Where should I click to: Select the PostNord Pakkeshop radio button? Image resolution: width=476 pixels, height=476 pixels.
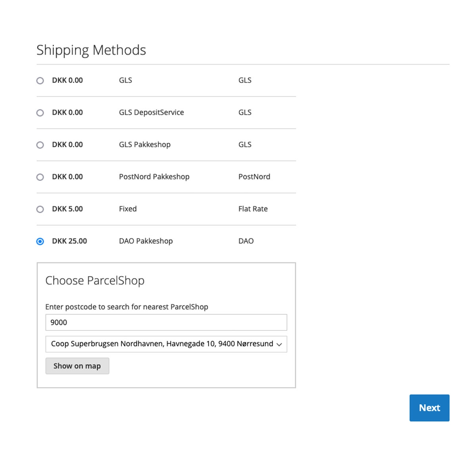click(40, 177)
